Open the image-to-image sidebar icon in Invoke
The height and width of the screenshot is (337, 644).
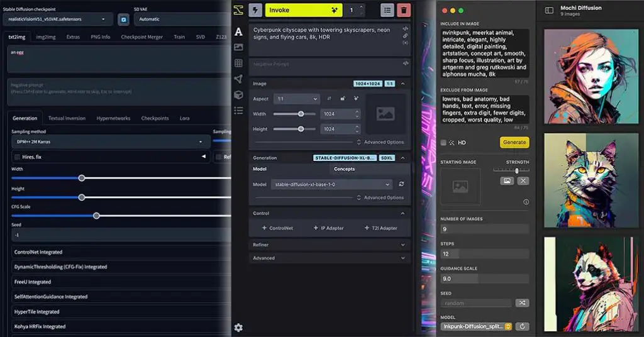(238, 47)
